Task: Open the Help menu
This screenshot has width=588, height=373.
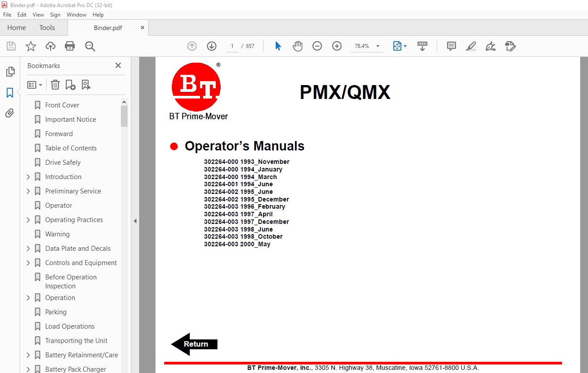Action: pyautogui.click(x=98, y=15)
